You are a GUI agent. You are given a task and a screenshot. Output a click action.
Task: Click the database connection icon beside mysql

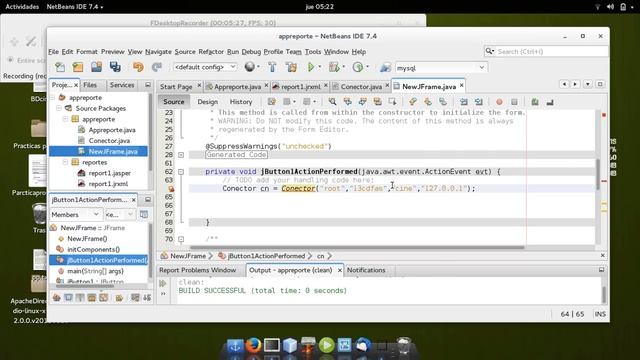tap(385, 67)
